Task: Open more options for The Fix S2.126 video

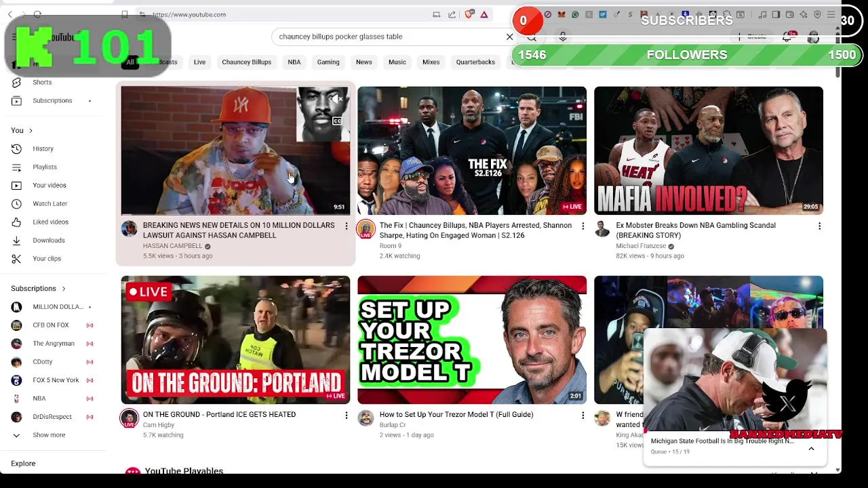Action: 583,226
